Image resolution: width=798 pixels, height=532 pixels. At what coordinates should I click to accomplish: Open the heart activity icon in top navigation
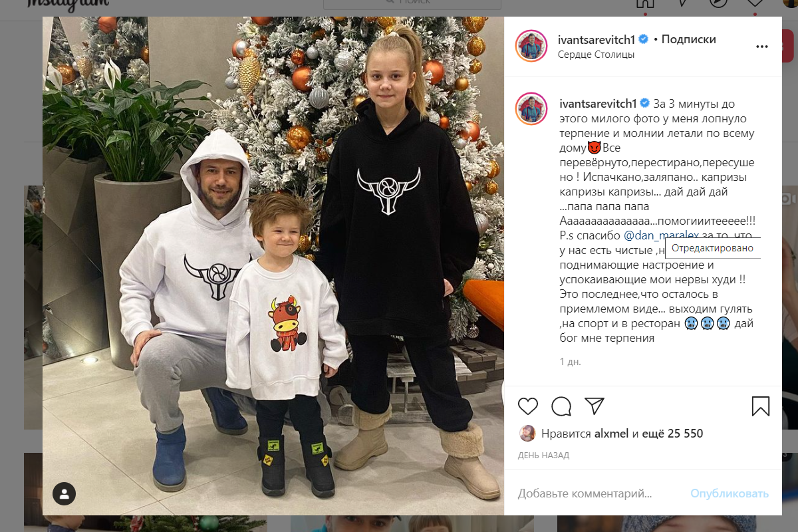754,3
